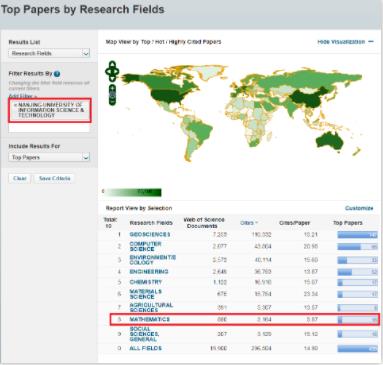Click the Report View by Selection heading

tap(139, 208)
